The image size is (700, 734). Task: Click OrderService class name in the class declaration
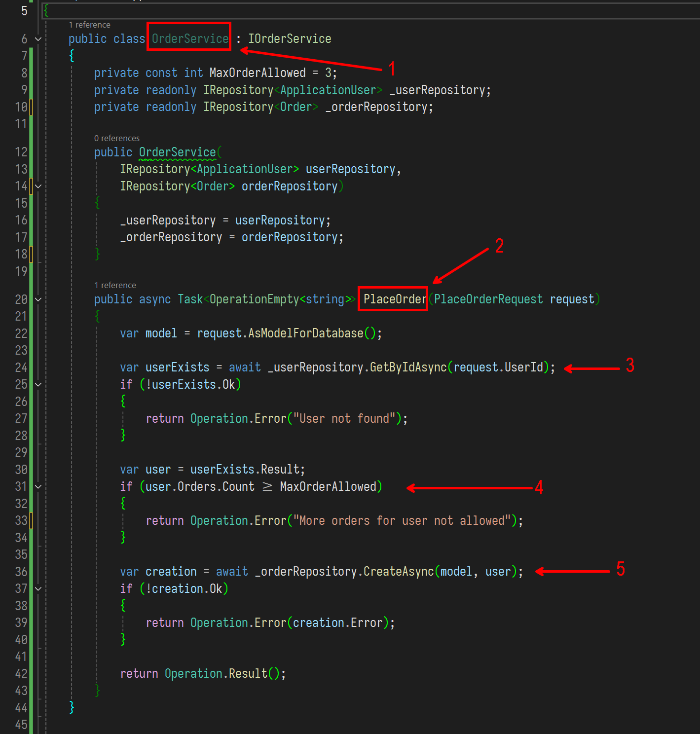[x=190, y=39]
